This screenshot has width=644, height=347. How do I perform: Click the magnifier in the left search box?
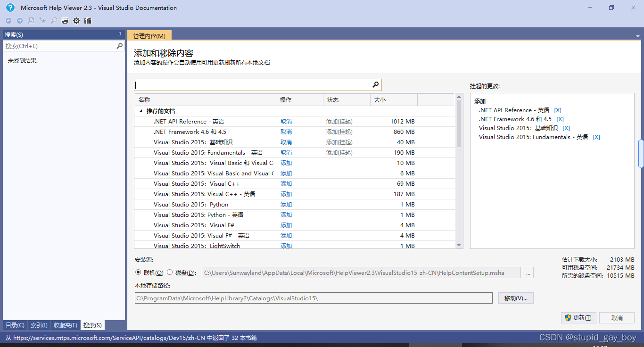click(x=119, y=46)
